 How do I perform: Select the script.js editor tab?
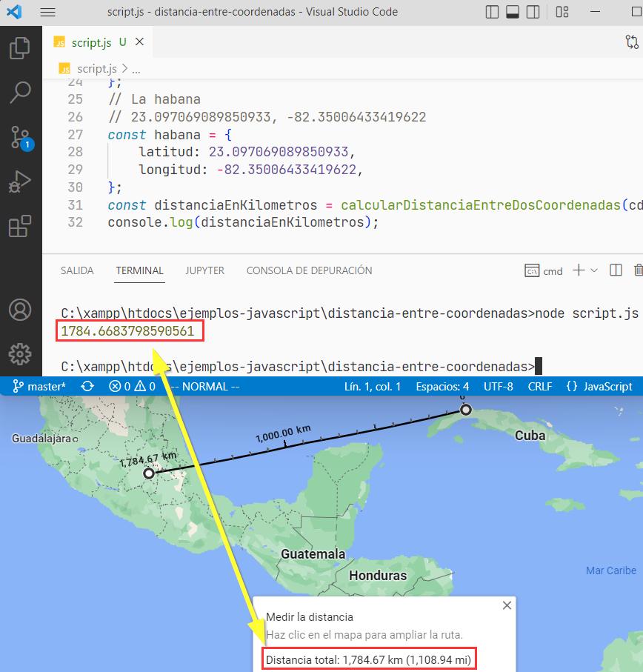coord(98,42)
